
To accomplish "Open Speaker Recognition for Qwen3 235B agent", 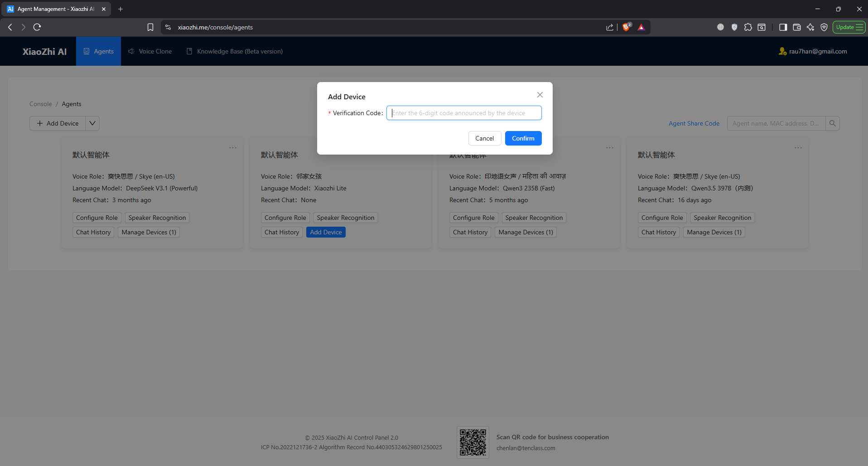I will pos(534,218).
